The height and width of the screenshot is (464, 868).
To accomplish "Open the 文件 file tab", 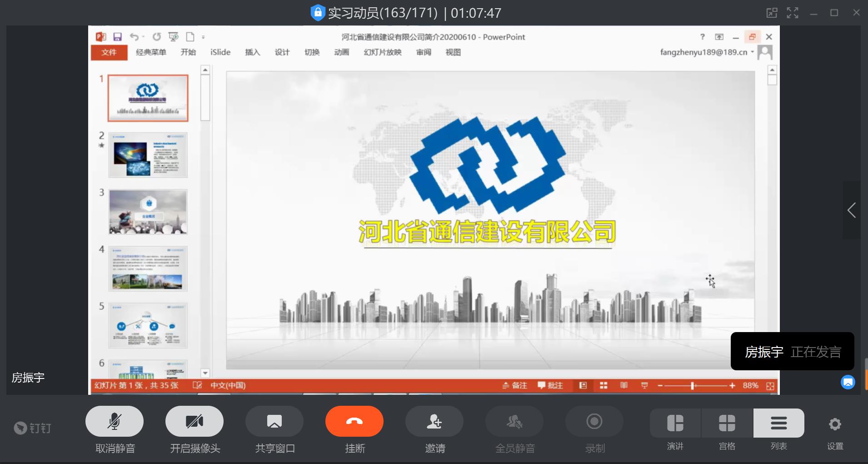I will coord(109,52).
